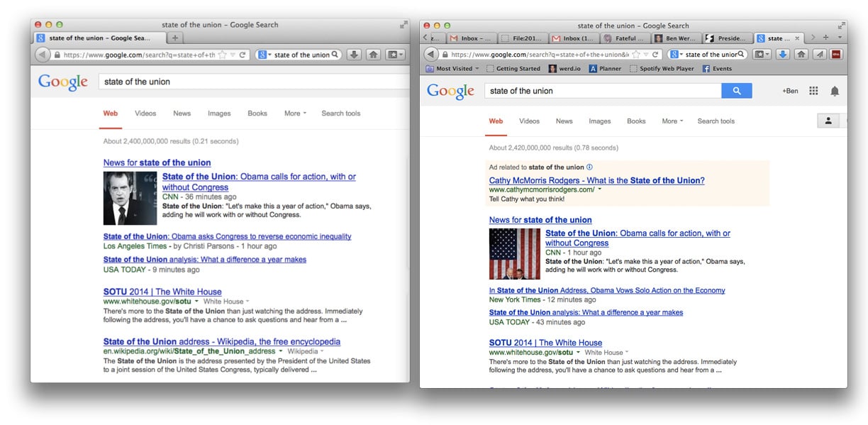Open Downloads arrow in the left window

click(355, 55)
